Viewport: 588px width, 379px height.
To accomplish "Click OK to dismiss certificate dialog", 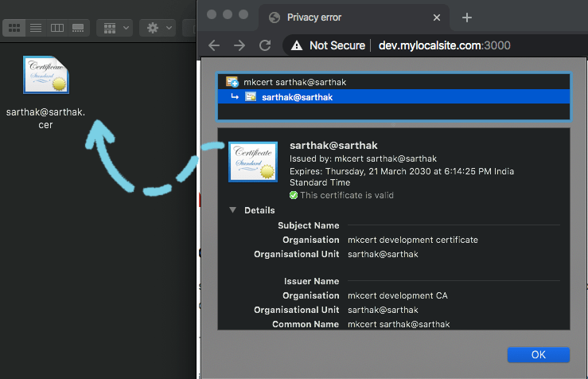I will coord(538,354).
